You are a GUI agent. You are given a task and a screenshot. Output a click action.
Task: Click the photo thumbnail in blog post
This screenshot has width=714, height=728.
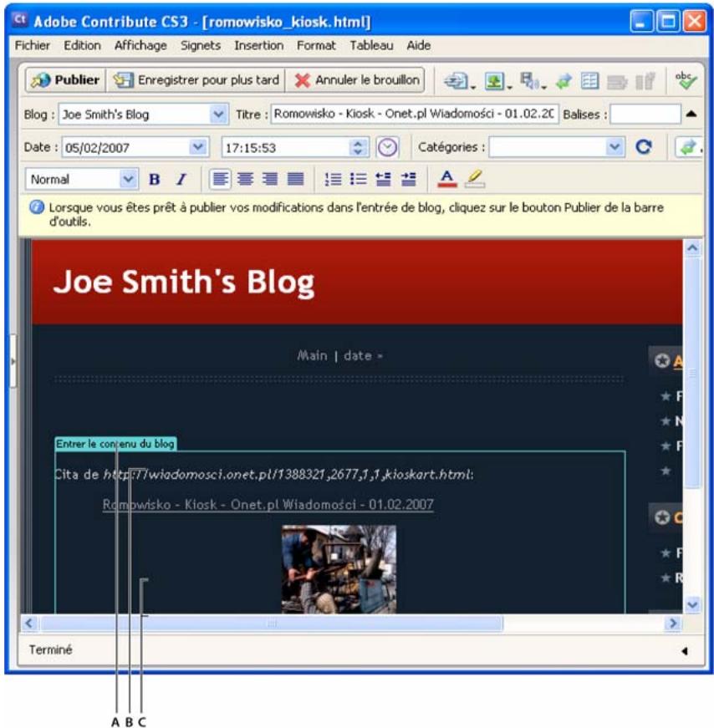click(x=339, y=569)
